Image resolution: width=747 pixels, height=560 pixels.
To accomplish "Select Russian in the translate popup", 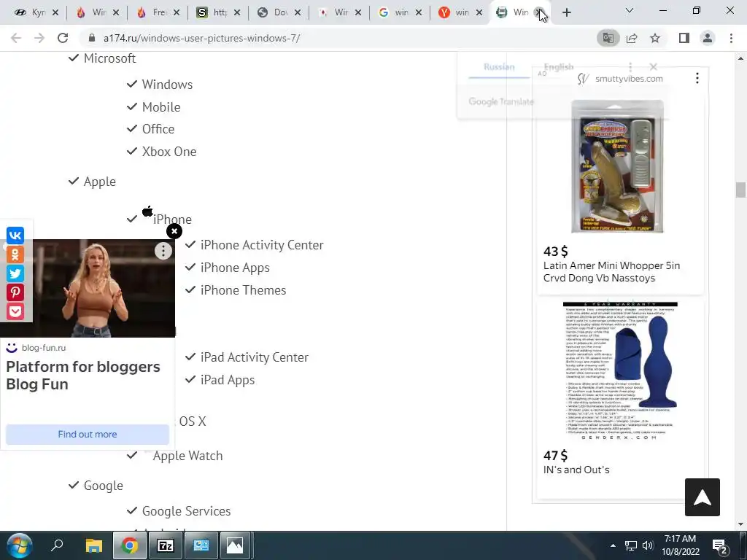I will (499, 66).
